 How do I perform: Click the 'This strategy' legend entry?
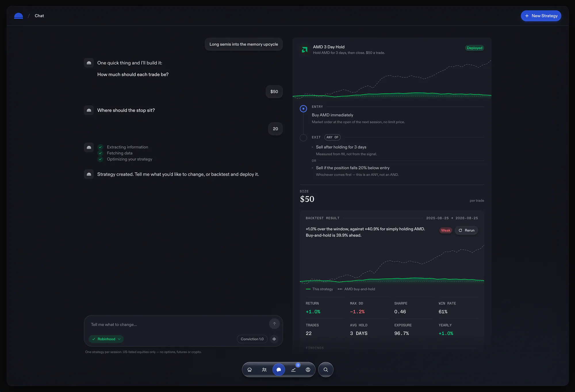319,289
